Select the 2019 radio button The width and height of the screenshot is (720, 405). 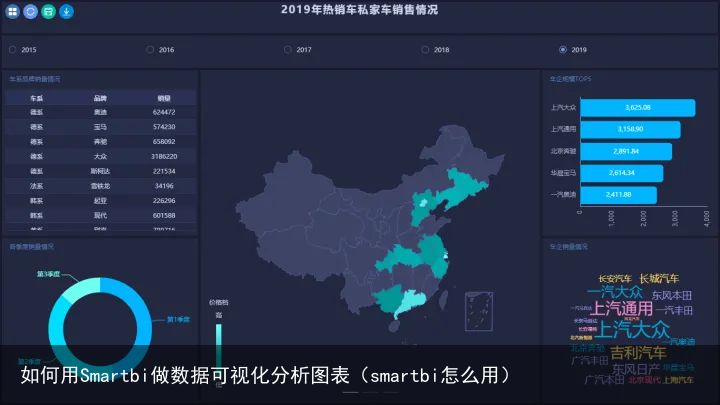pos(562,50)
